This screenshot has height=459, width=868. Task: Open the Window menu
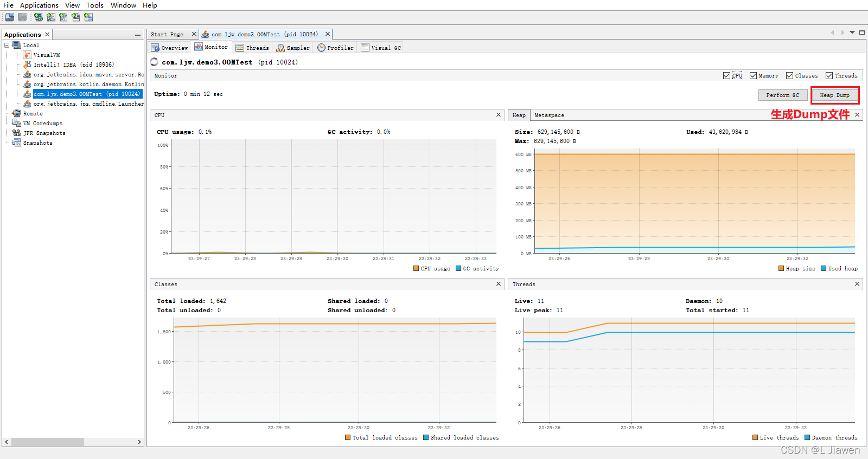(x=123, y=5)
